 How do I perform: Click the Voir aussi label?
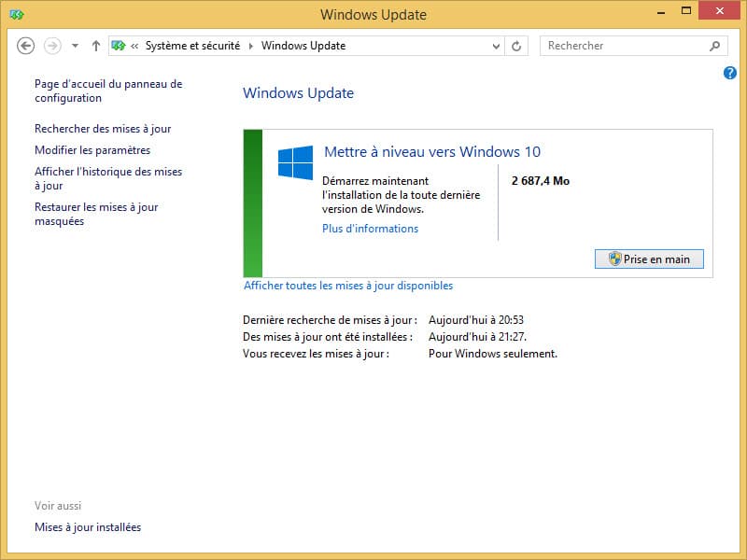pyautogui.click(x=58, y=506)
